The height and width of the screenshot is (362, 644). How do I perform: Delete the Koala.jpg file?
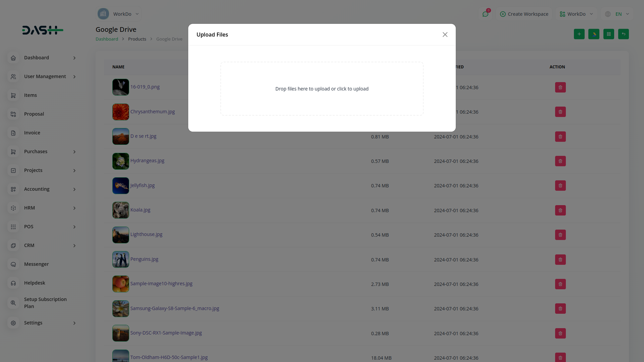(x=560, y=210)
